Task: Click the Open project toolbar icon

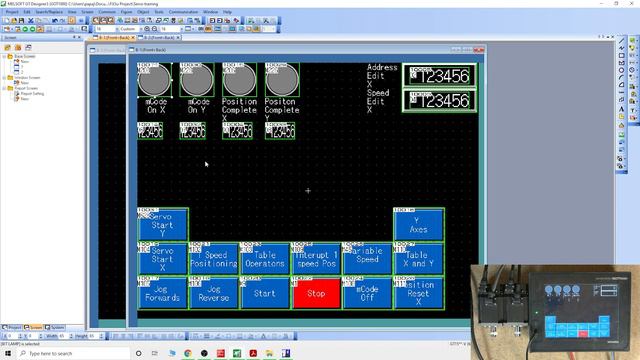Action: pos(14,20)
